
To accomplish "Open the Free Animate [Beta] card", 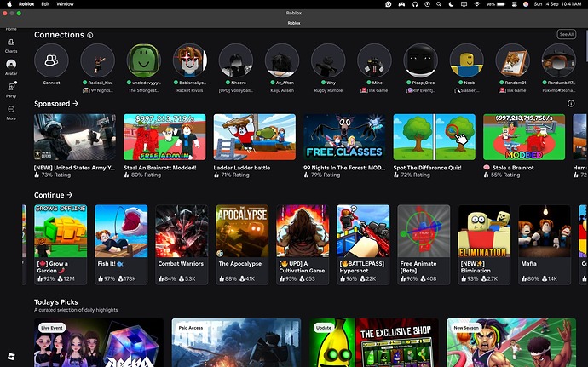I will pos(424,244).
